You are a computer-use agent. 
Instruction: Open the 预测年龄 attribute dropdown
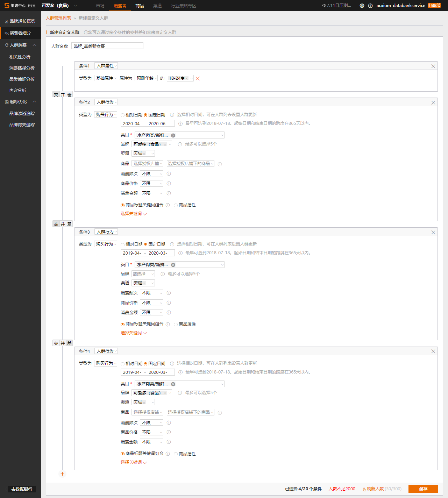146,78
